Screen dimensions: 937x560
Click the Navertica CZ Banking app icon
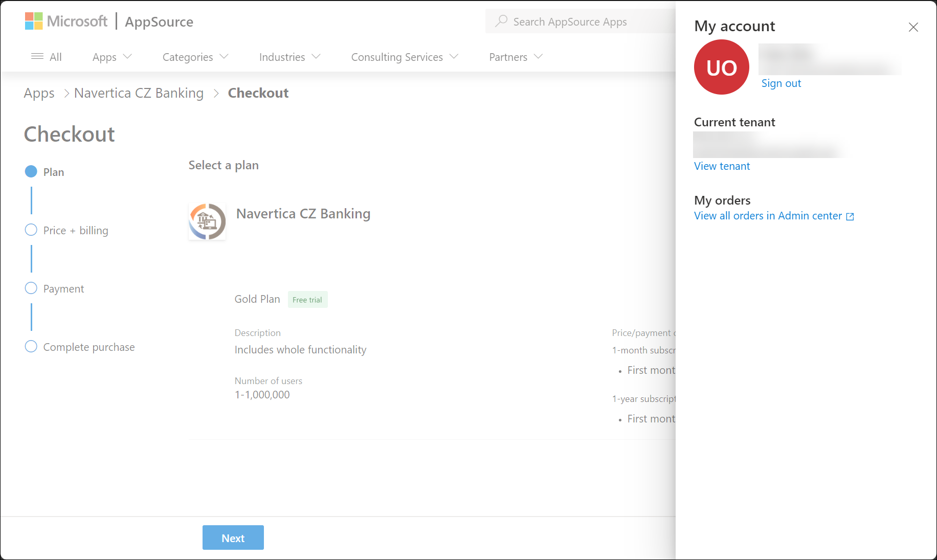coord(207,221)
